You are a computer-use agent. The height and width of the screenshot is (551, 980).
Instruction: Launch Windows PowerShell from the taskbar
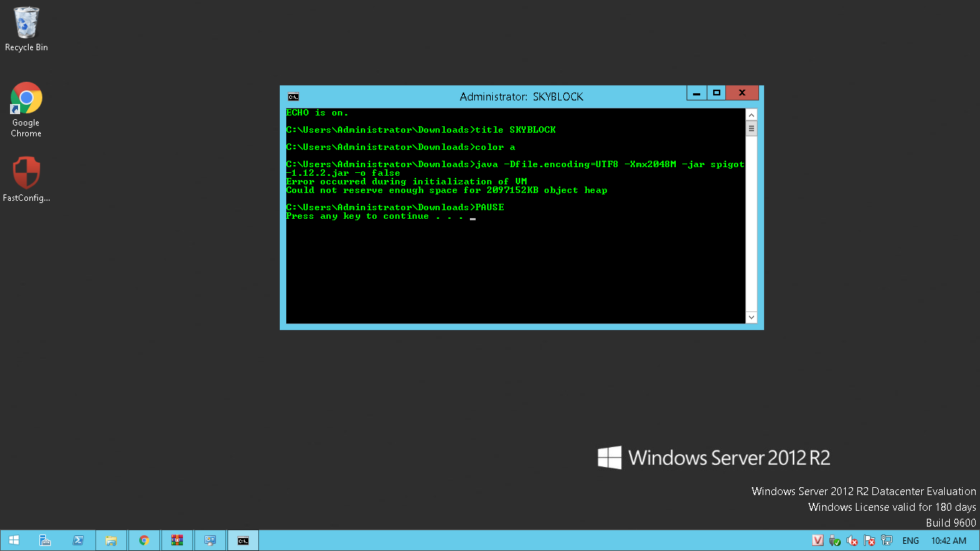click(x=78, y=540)
